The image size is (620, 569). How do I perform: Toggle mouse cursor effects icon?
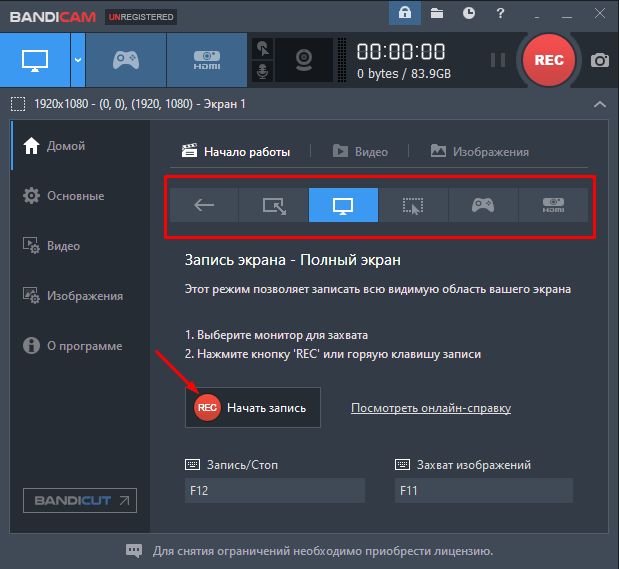point(263,49)
